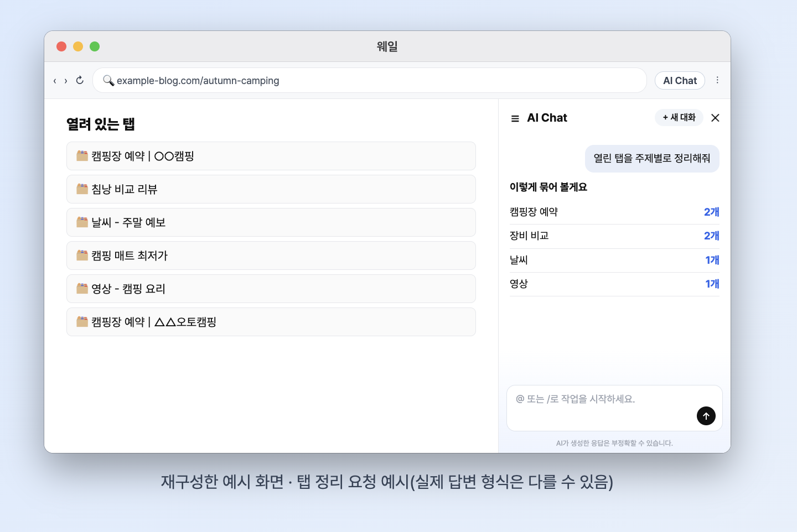Open the AI Chat hamburger menu
Image resolution: width=797 pixels, height=532 pixels.
click(x=515, y=118)
